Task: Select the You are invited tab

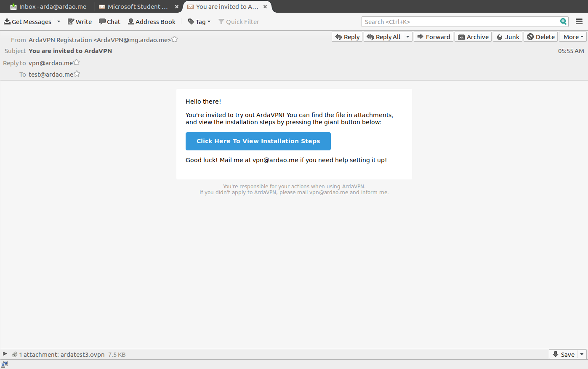Action: tap(223, 6)
